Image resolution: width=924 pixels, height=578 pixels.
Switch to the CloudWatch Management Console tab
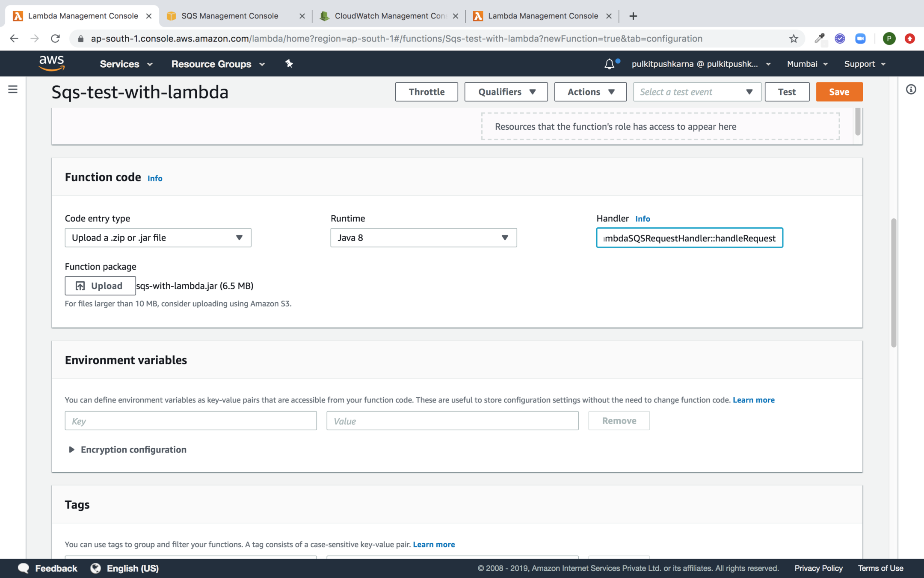click(389, 16)
